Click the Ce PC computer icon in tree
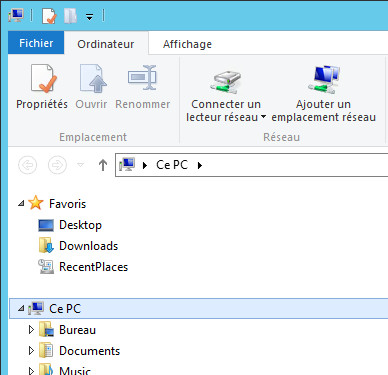Viewport: 388px width, 375px height. pyautogui.click(x=36, y=308)
